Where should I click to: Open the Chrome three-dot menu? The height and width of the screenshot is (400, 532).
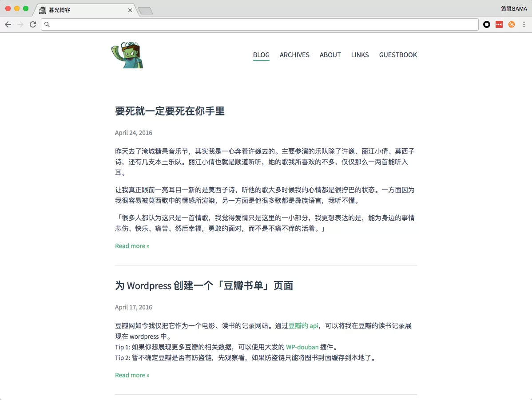point(524,24)
